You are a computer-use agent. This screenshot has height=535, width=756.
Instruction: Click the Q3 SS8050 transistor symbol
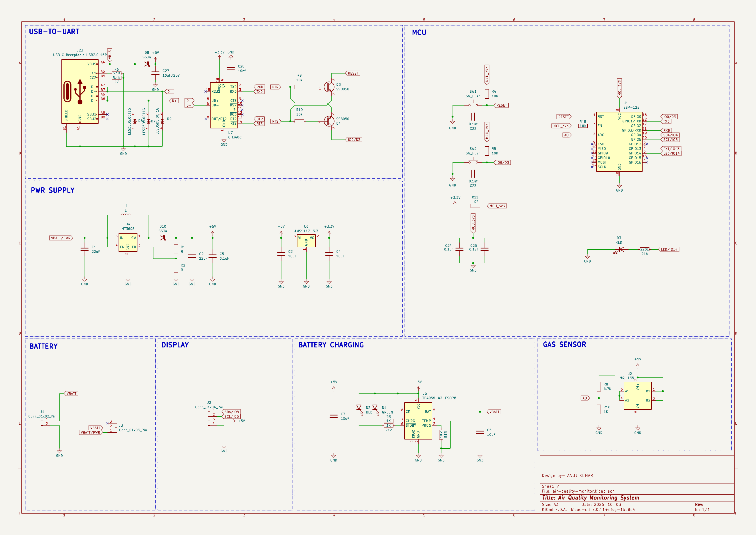point(329,87)
